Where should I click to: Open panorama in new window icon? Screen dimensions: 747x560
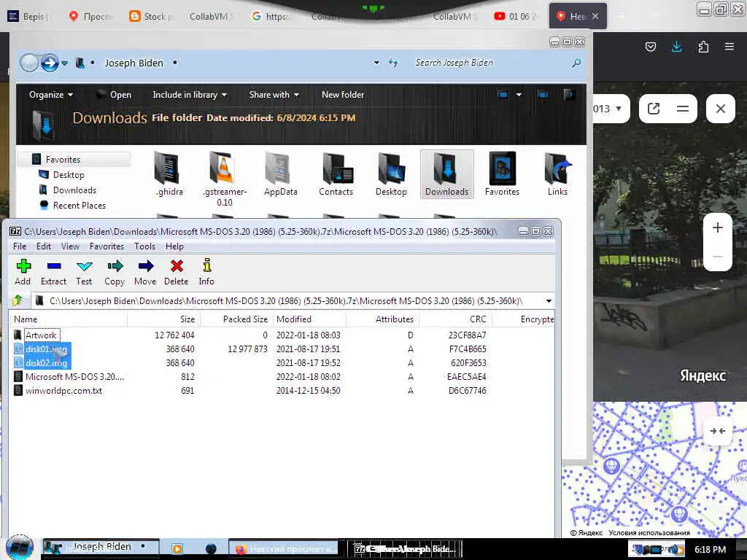(x=654, y=109)
